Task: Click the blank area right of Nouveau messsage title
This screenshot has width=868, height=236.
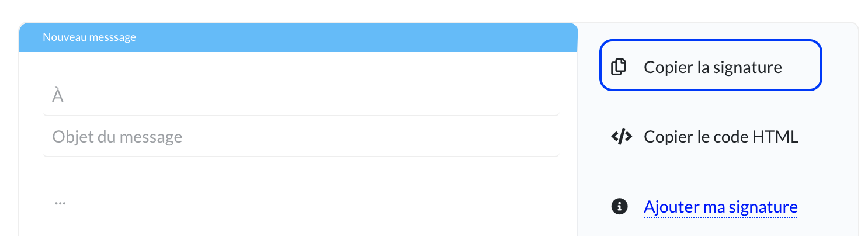Action: pyautogui.click(x=350, y=37)
